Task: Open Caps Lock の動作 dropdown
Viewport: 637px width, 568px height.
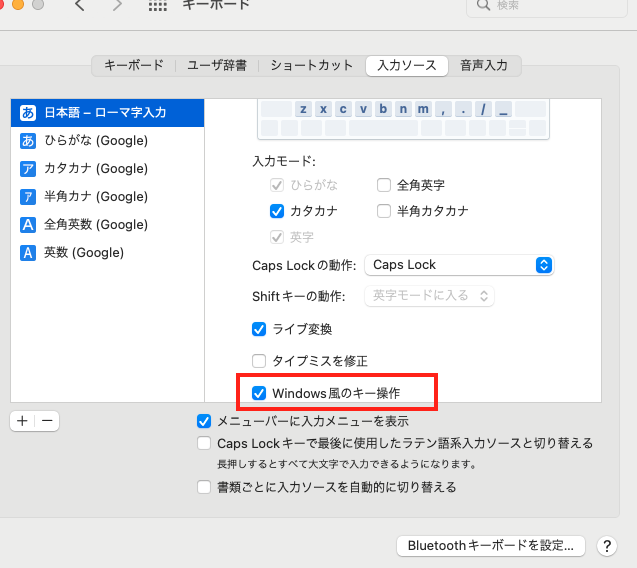Action: pyautogui.click(x=459, y=265)
